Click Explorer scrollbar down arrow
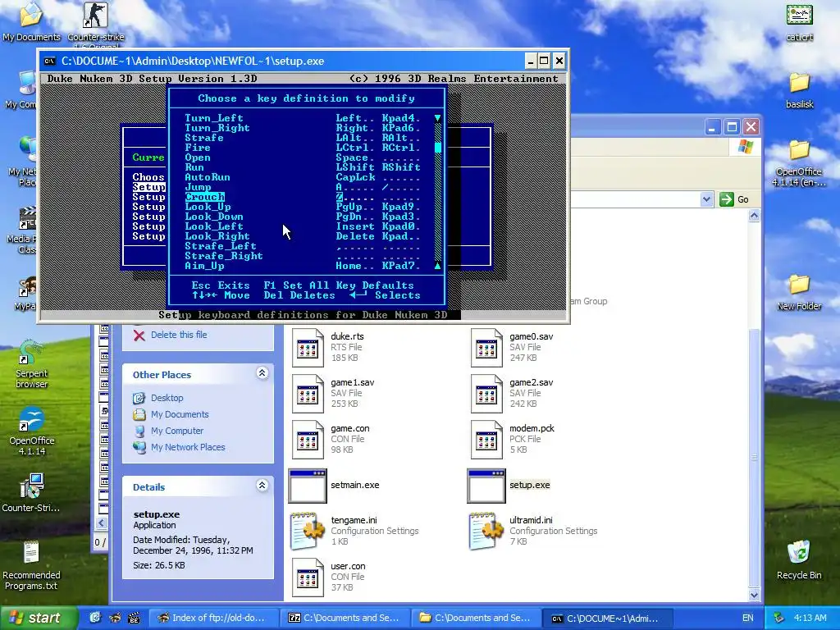The height and width of the screenshot is (630, 840). click(x=754, y=595)
